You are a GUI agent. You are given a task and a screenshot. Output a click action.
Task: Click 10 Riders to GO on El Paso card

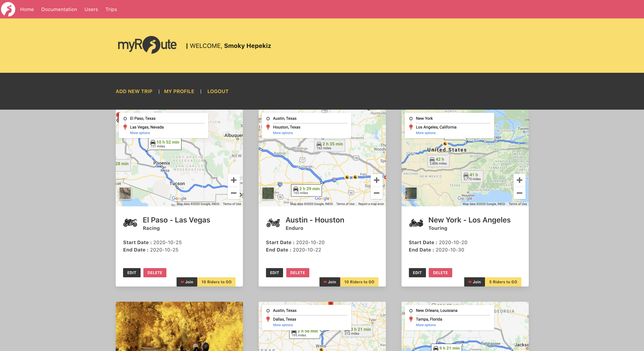coord(216,282)
